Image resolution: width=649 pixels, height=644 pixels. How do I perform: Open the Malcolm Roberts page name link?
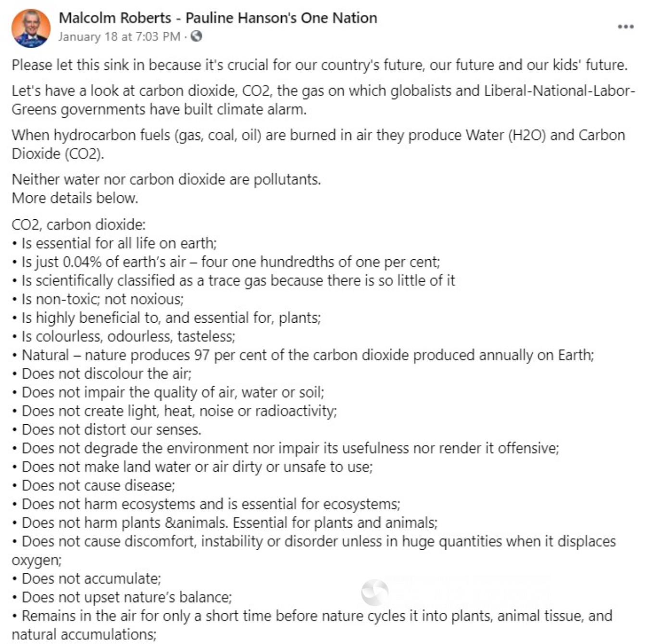click(218, 18)
